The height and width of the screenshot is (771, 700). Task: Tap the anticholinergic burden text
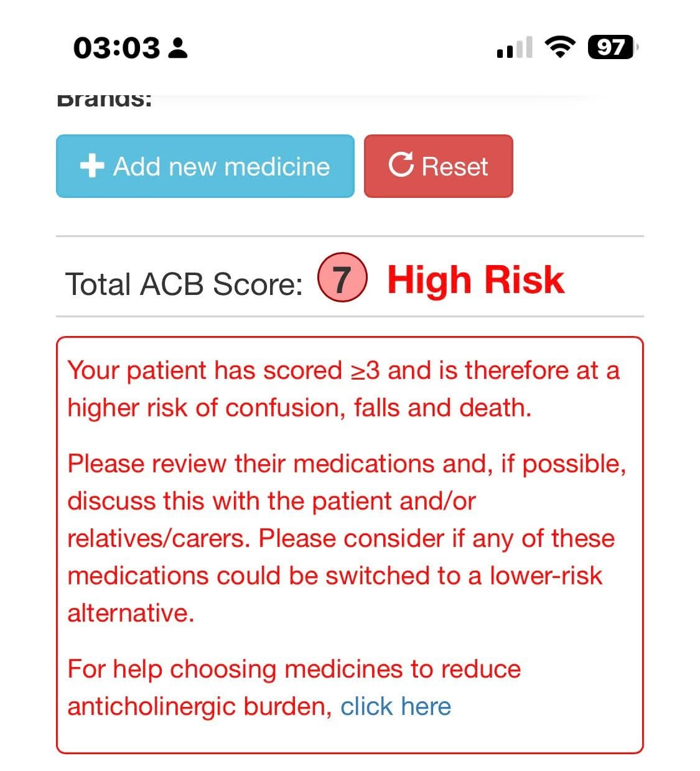click(x=200, y=706)
